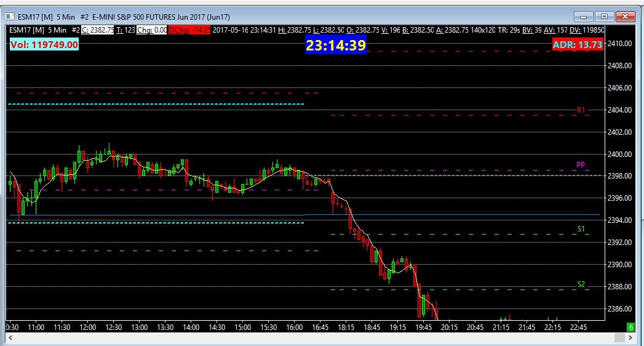
Task: Select the S2 support level label
Action: pyautogui.click(x=581, y=284)
